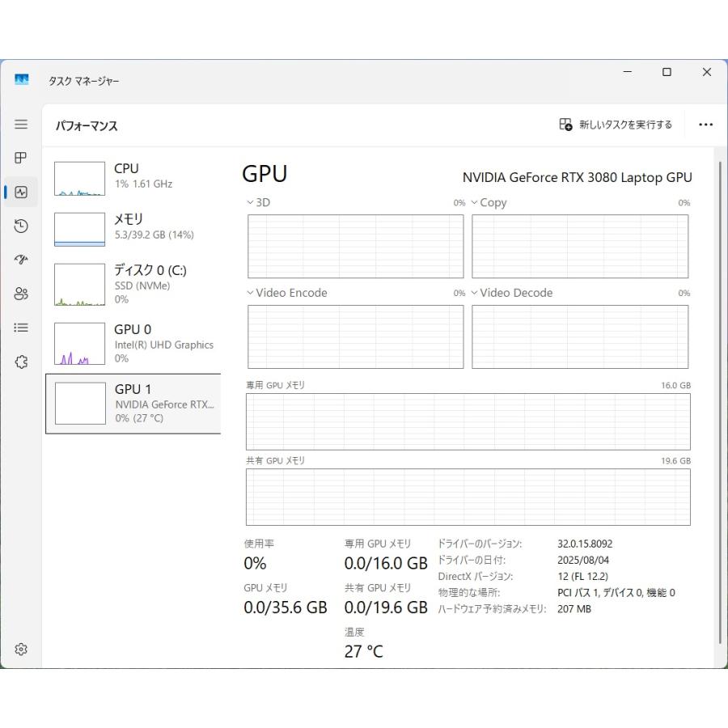Open the Startup apps icon

click(x=21, y=260)
